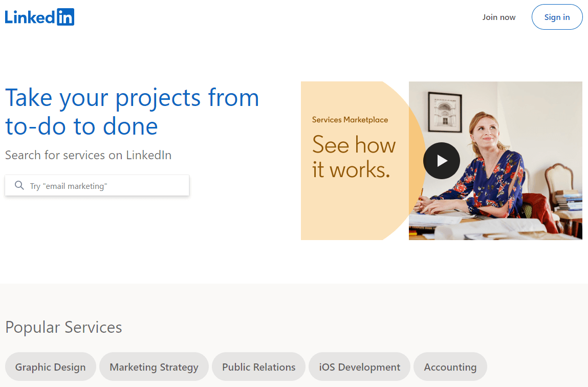Open the Public Relations service category
The width and height of the screenshot is (588, 387).
(x=258, y=367)
